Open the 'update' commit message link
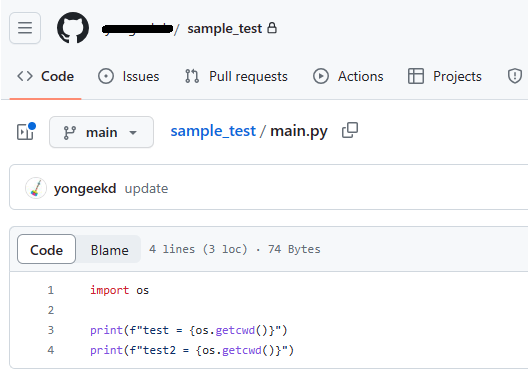Image resolution: width=528 pixels, height=386 pixels. [146, 189]
